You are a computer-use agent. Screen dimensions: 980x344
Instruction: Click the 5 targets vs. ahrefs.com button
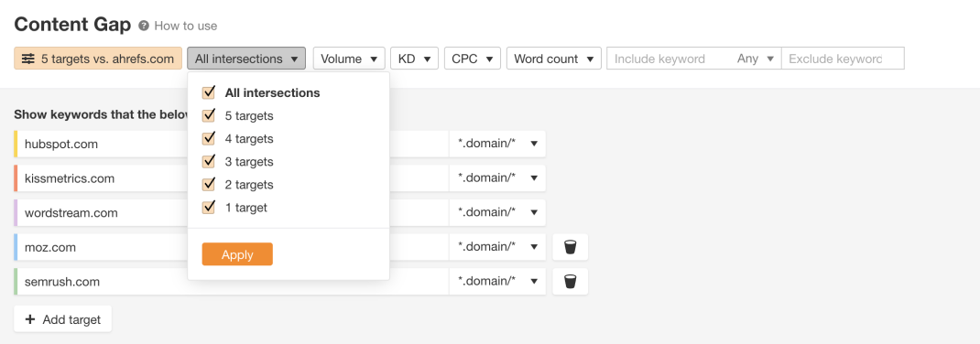[98, 59]
